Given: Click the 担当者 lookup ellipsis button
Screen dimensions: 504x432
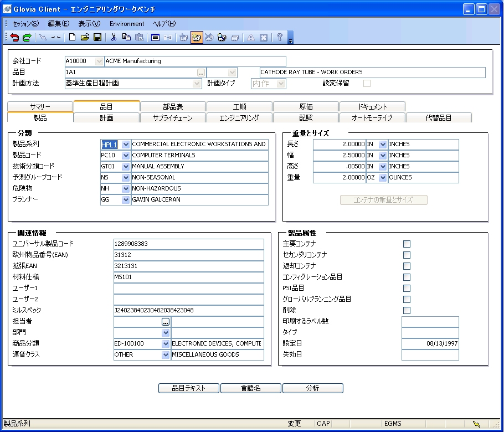Looking at the screenshot, I should click(x=165, y=321).
